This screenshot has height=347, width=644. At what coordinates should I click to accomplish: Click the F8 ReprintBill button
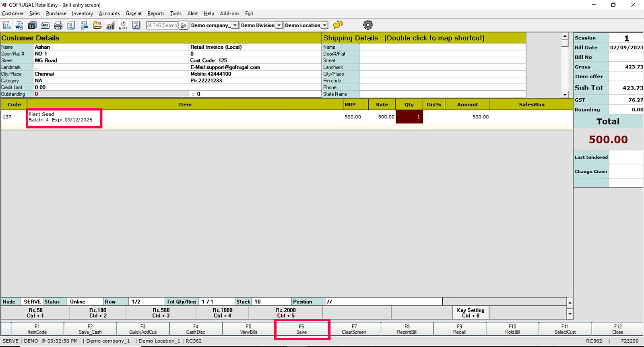click(x=407, y=329)
